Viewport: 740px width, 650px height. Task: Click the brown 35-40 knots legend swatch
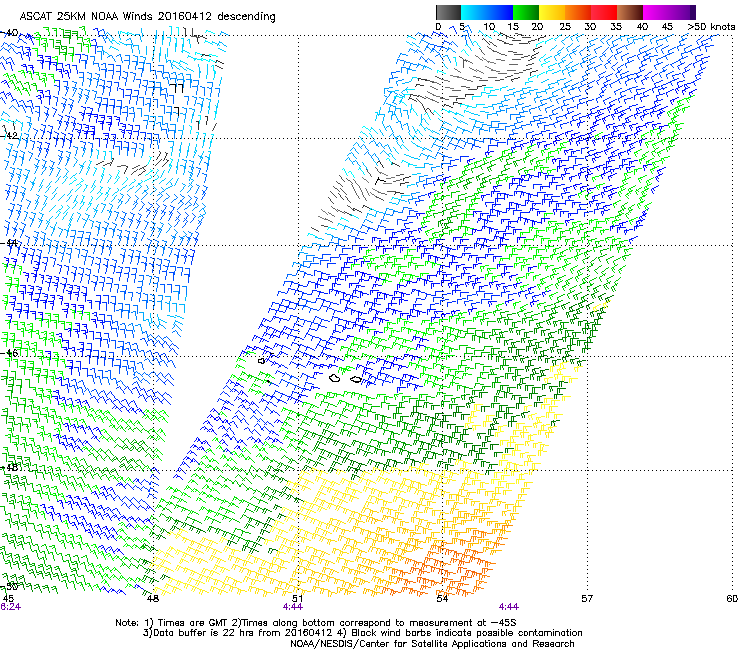pyautogui.click(x=630, y=12)
